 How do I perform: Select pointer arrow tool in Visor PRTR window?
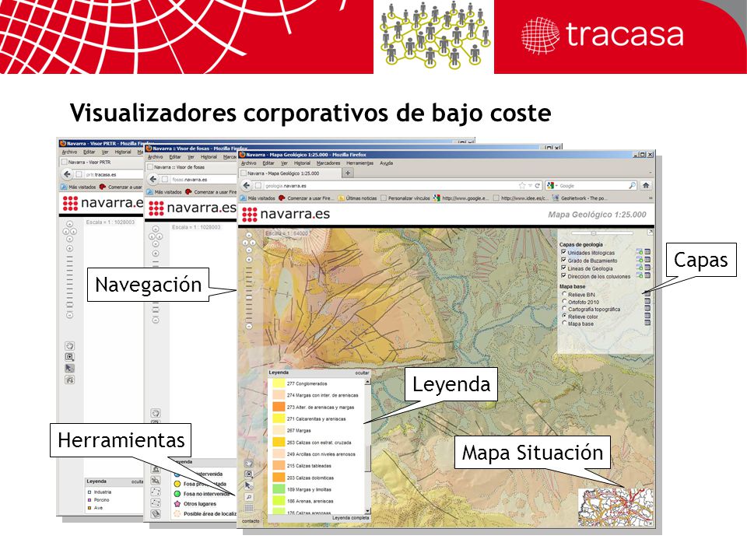tap(69, 369)
